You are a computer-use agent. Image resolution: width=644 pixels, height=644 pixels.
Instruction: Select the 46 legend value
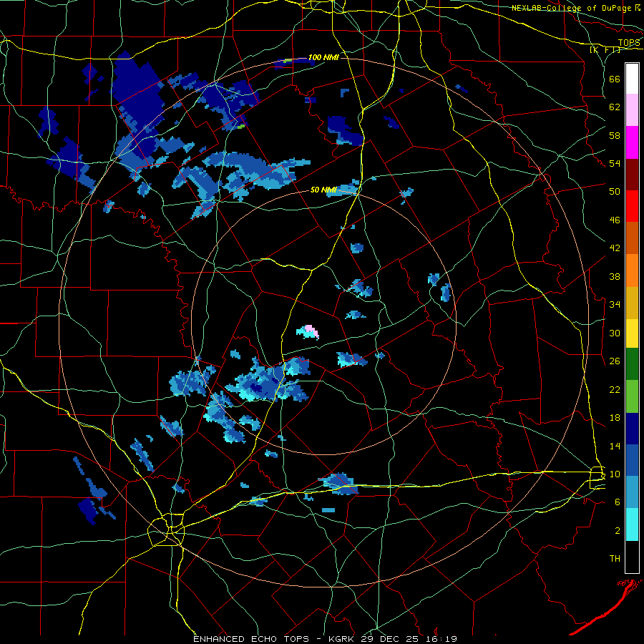click(615, 220)
